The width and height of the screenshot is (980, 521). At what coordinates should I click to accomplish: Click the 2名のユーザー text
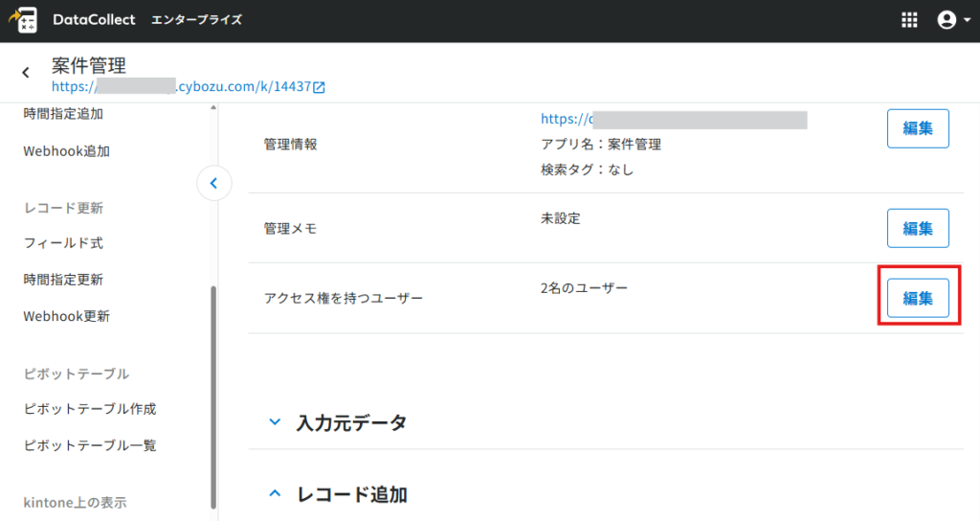[x=584, y=288]
